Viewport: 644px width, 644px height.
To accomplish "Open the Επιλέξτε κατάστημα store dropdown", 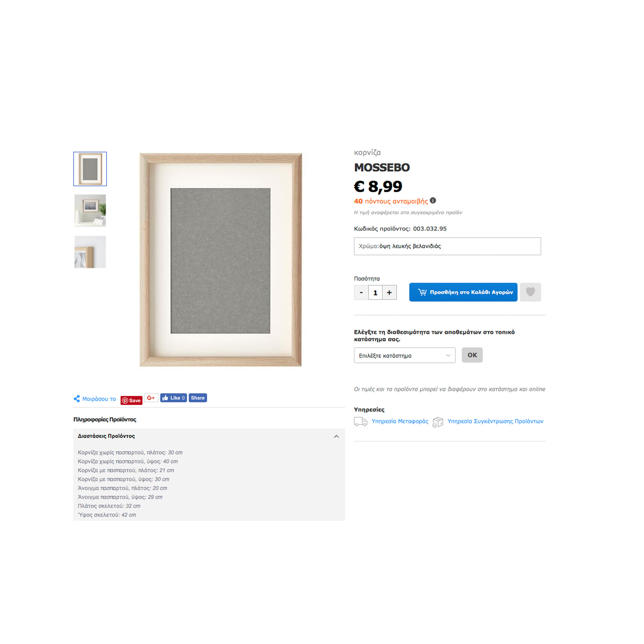I will 405,355.
